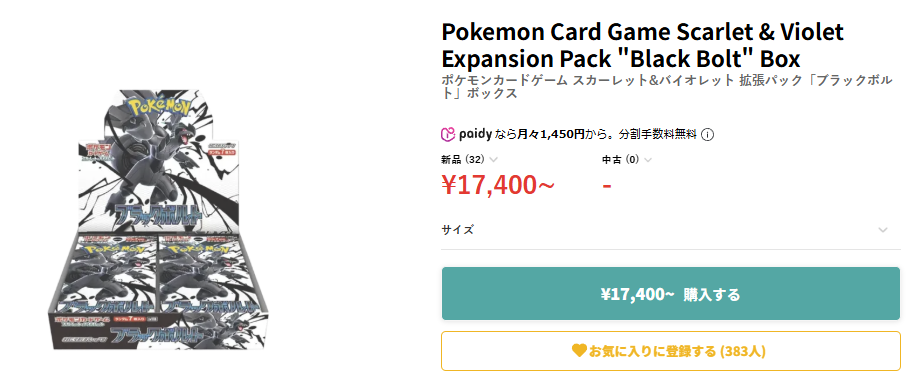This screenshot has width=922, height=388.
Task: Expand the 中古 (0) listings chevron
Action: coord(647,159)
